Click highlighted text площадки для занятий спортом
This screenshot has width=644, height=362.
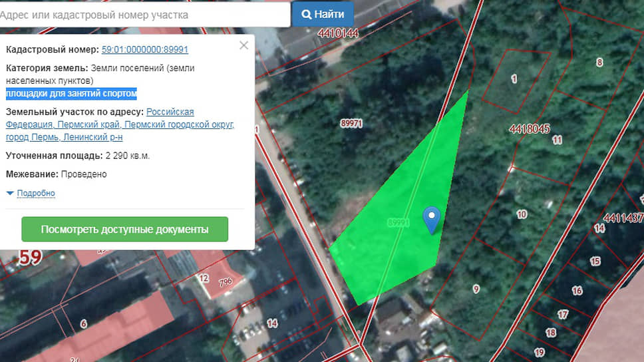point(71,93)
